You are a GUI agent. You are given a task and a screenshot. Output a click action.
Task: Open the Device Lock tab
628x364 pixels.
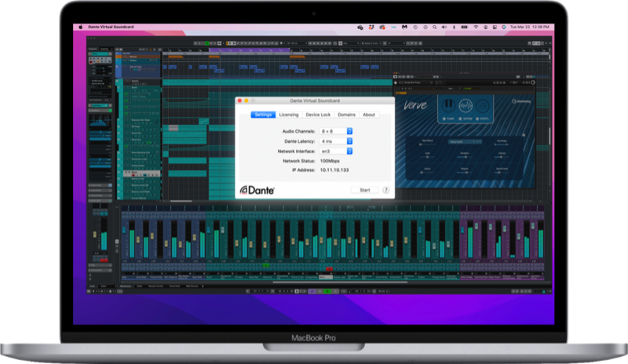(x=318, y=115)
